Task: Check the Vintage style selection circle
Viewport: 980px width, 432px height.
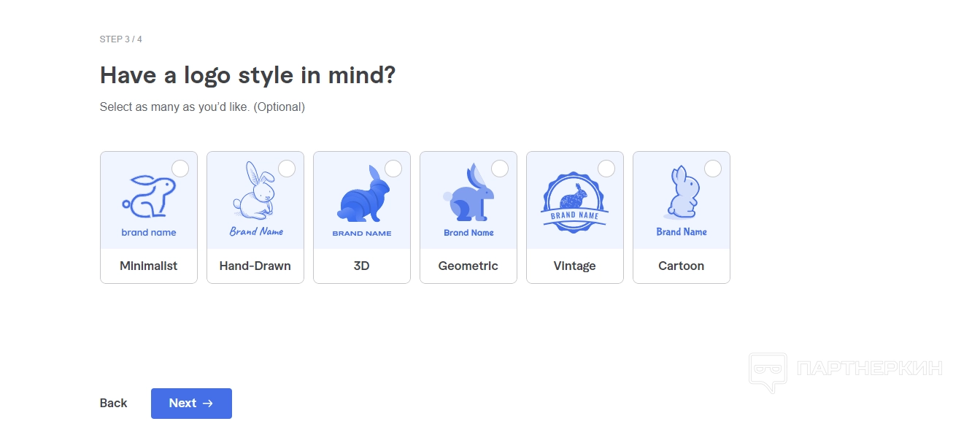Action: [606, 169]
